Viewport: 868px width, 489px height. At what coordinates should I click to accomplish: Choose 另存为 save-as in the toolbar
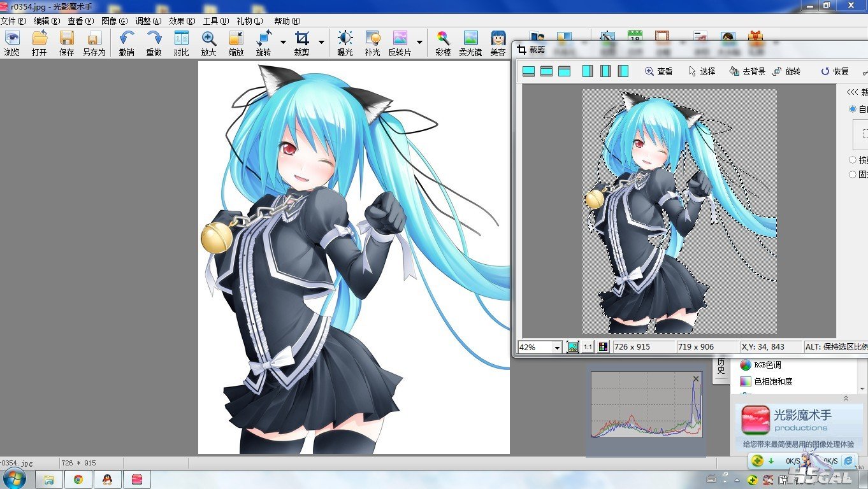click(94, 44)
